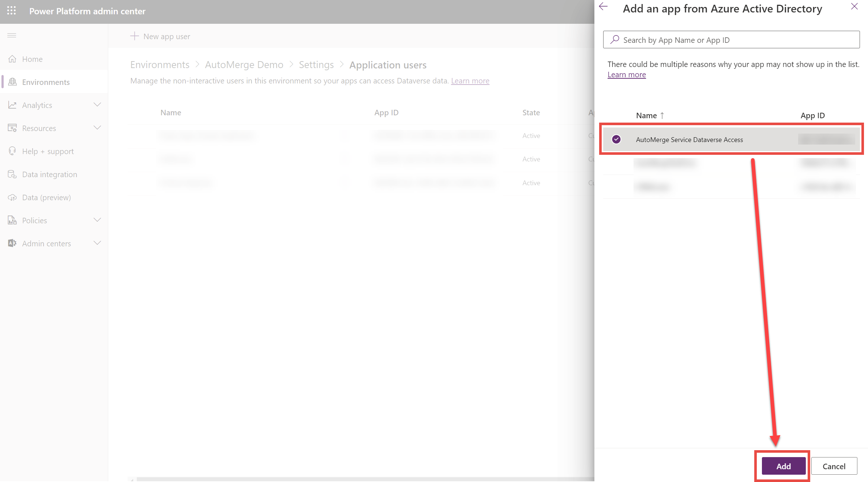The width and height of the screenshot is (868, 482).
Task: Click the Resources icon in sidebar
Action: pos(12,128)
